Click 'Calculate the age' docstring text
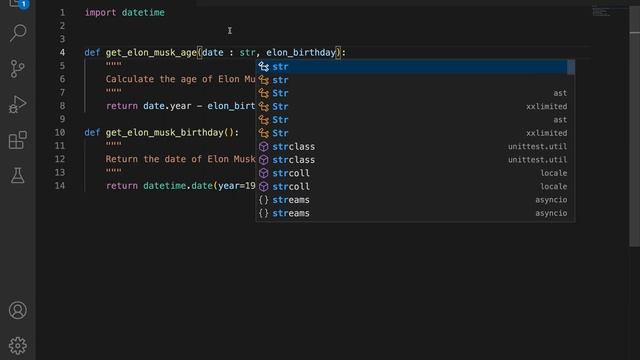The image size is (640, 360). [x=151, y=79]
